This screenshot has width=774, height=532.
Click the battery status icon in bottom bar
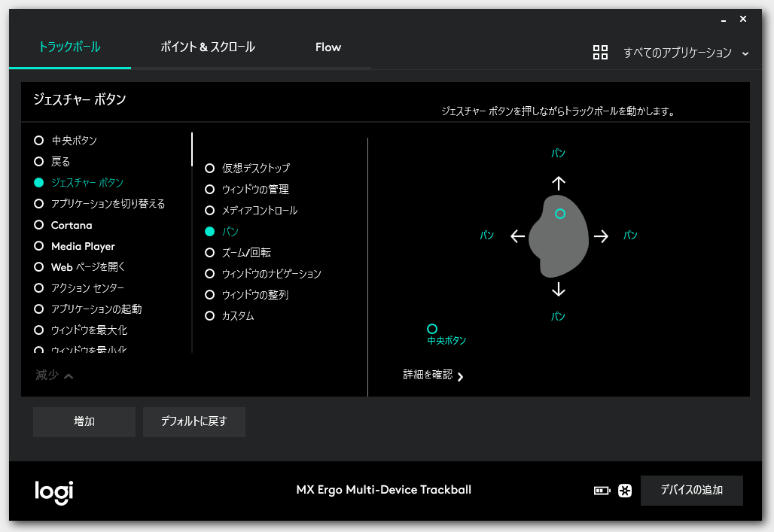point(601,490)
